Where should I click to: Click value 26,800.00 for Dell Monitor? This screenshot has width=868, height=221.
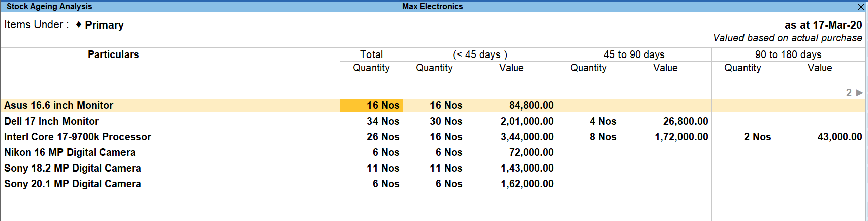click(x=686, y=121)
